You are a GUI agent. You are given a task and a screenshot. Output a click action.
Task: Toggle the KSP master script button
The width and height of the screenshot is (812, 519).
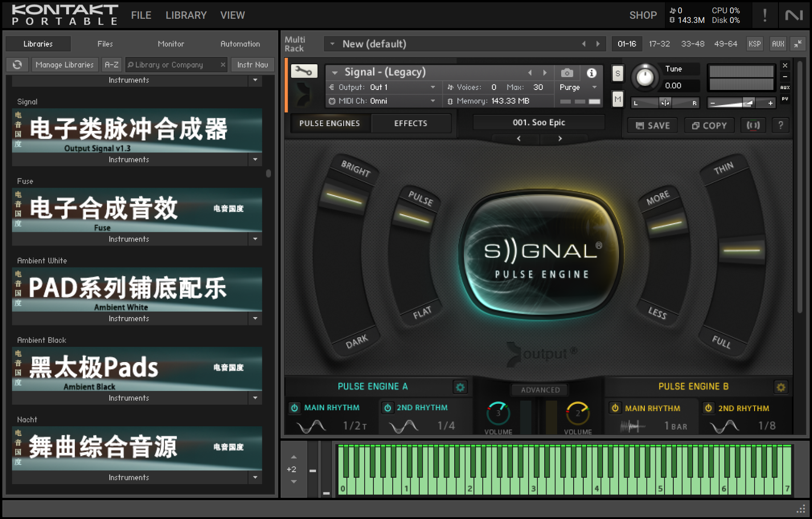[x=754, y=44]
